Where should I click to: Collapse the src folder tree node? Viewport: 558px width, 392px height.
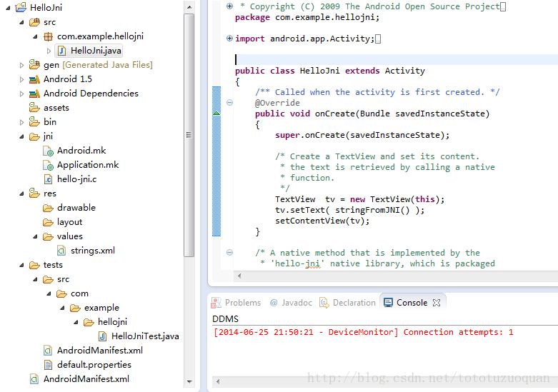tap(21, 22)
